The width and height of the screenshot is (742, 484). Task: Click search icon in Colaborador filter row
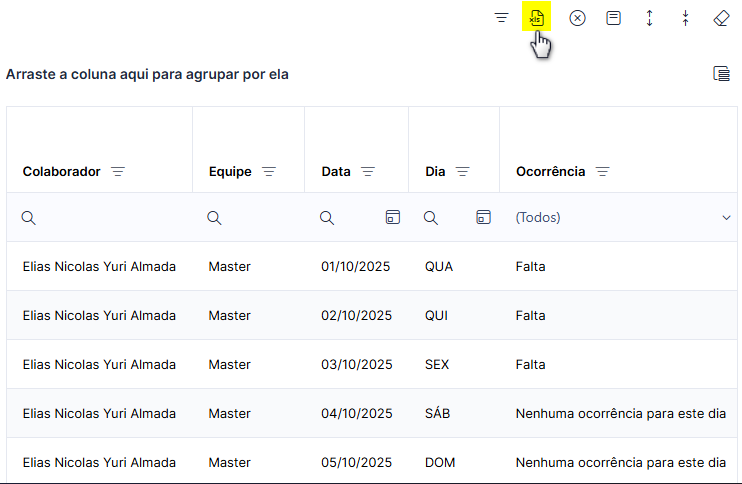tap(28, 218)
